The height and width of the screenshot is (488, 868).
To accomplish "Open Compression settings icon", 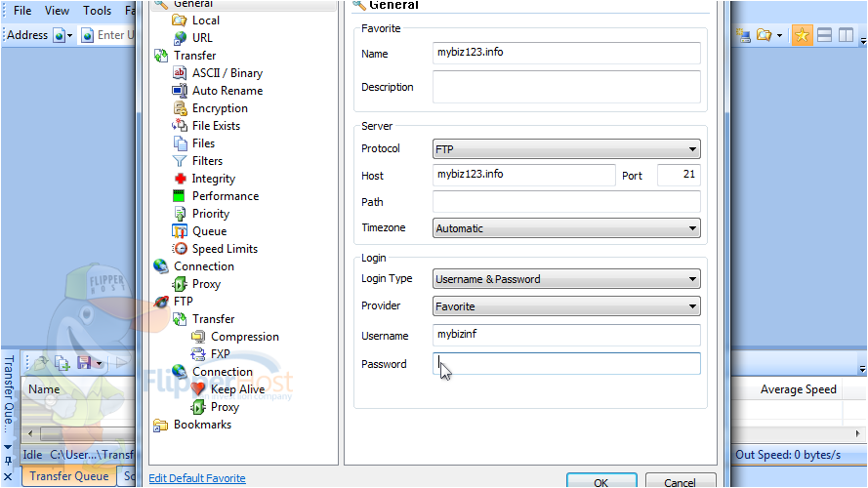I will pos(198,337).
